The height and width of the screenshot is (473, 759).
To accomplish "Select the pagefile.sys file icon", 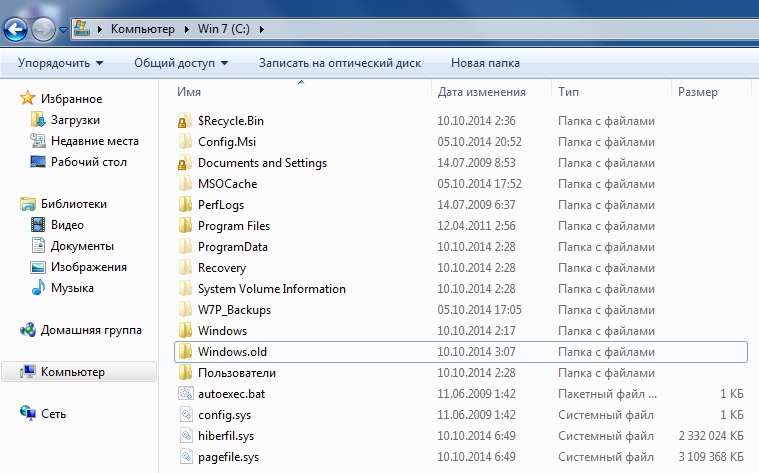I will (x=184, y=457).
